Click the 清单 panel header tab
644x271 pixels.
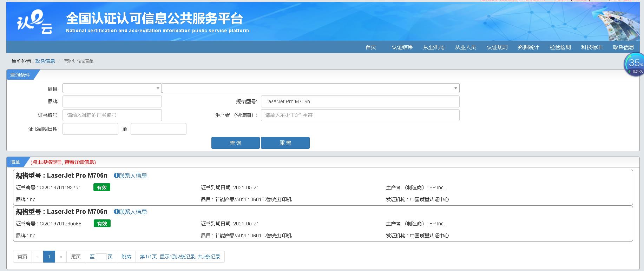pos(15,162)
